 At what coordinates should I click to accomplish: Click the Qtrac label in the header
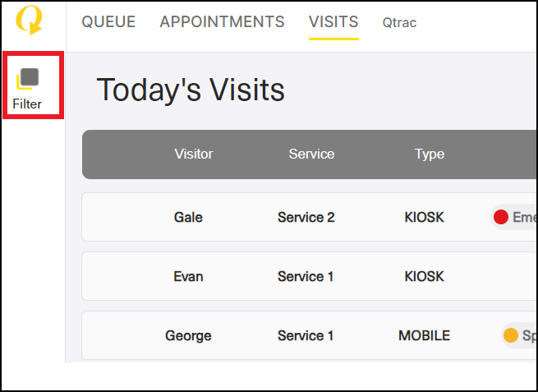pyautogui.click(x=399, y=23)
